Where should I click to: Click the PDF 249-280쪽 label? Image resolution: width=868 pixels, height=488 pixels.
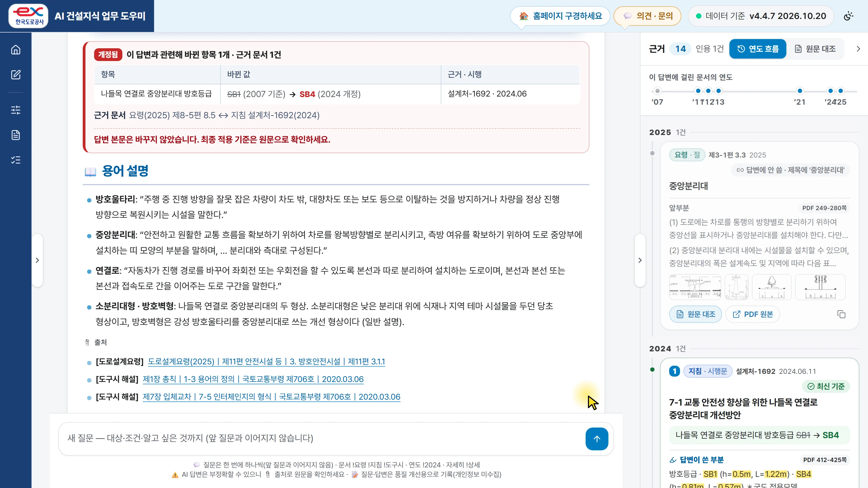[x=824, y=208]
